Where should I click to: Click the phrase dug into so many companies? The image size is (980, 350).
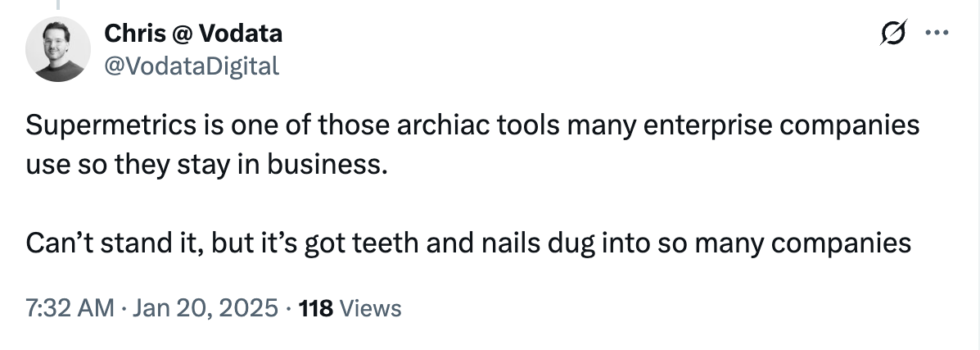point(761,243)
